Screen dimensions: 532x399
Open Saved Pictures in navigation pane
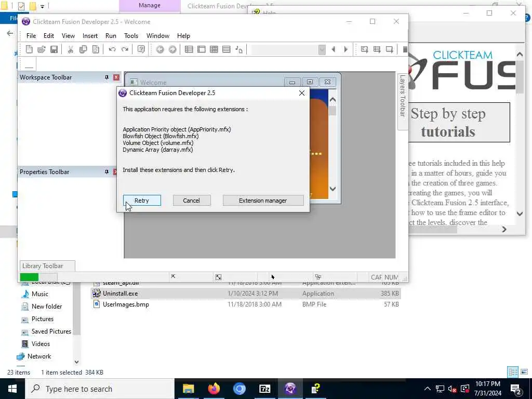(51, 331)
